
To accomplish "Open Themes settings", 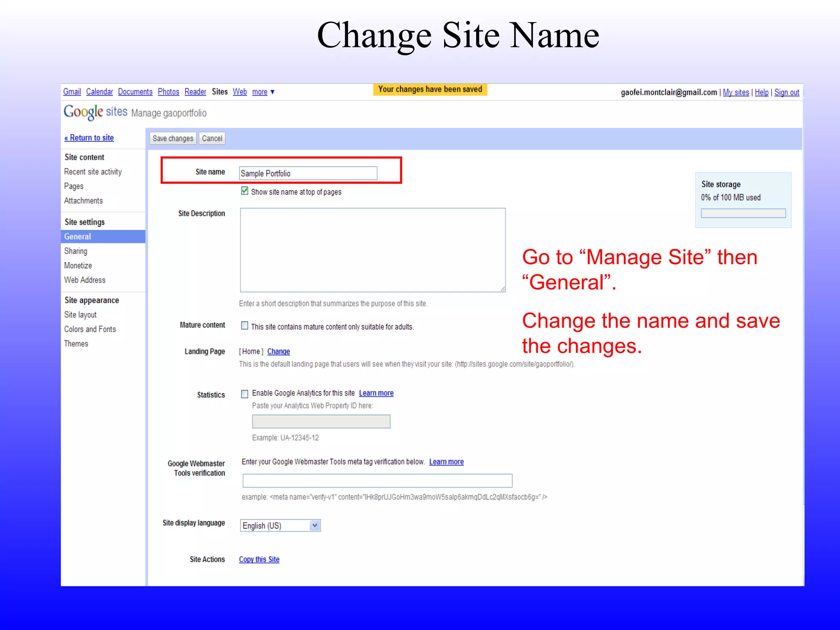I will click(76, 343).
